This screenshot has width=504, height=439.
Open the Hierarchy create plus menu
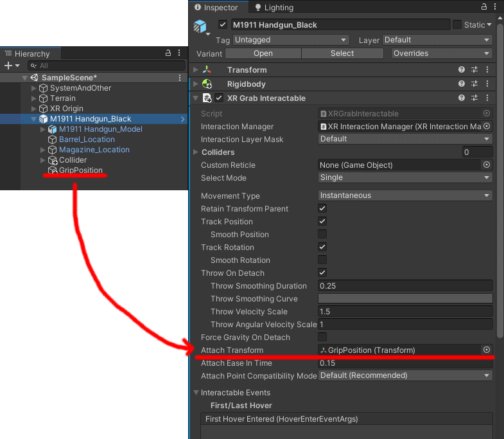click(12, 66)
